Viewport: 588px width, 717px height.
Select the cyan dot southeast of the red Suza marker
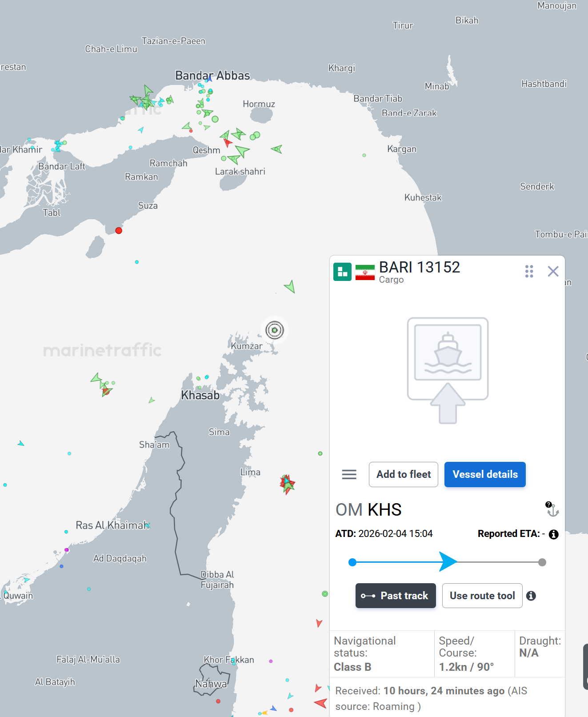[x=137, y=262]
